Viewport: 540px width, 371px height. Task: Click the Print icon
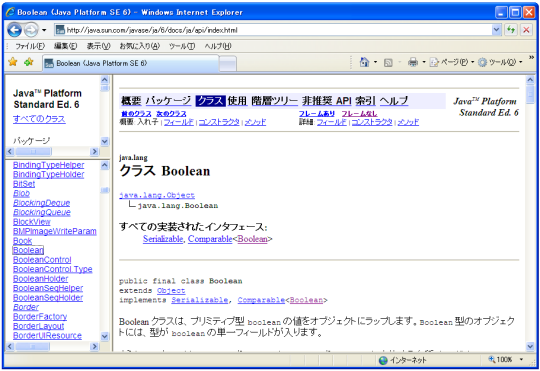413,62
